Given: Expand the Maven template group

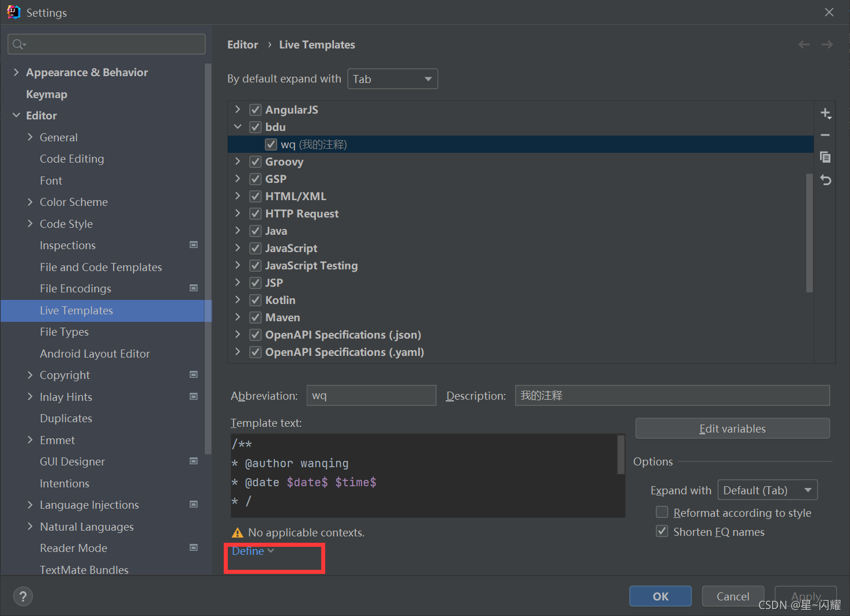Looking at the screenshot, I should coord(238,317).
